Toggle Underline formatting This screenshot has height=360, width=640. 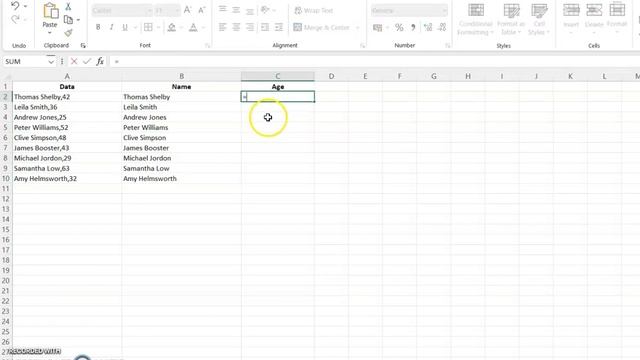[125, 27]
